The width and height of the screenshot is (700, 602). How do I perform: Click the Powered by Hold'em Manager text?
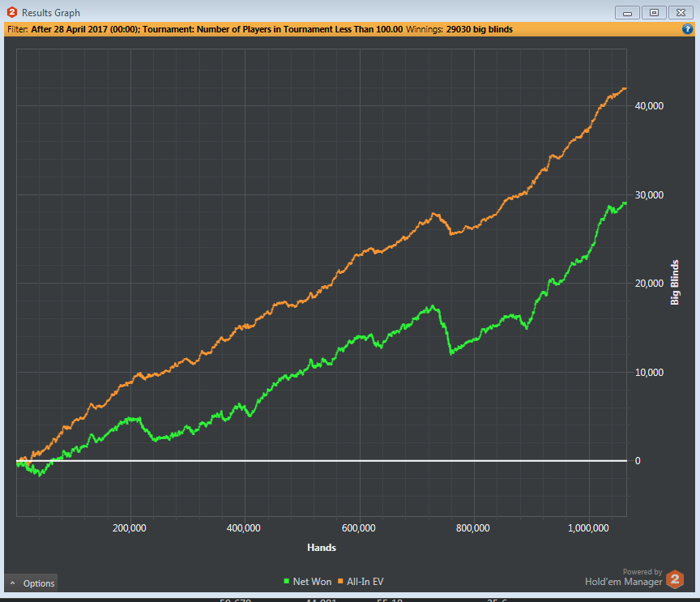[624, 577]
